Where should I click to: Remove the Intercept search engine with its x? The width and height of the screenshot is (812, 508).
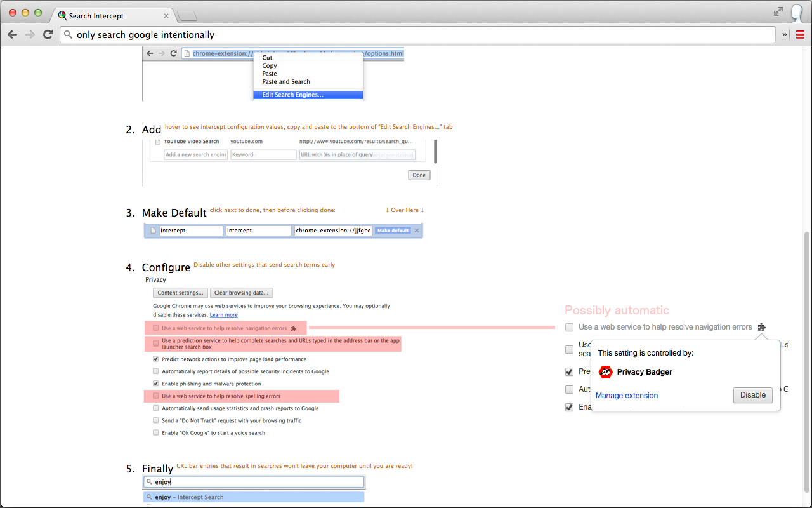pyautogui.click(x=417, y=231)
